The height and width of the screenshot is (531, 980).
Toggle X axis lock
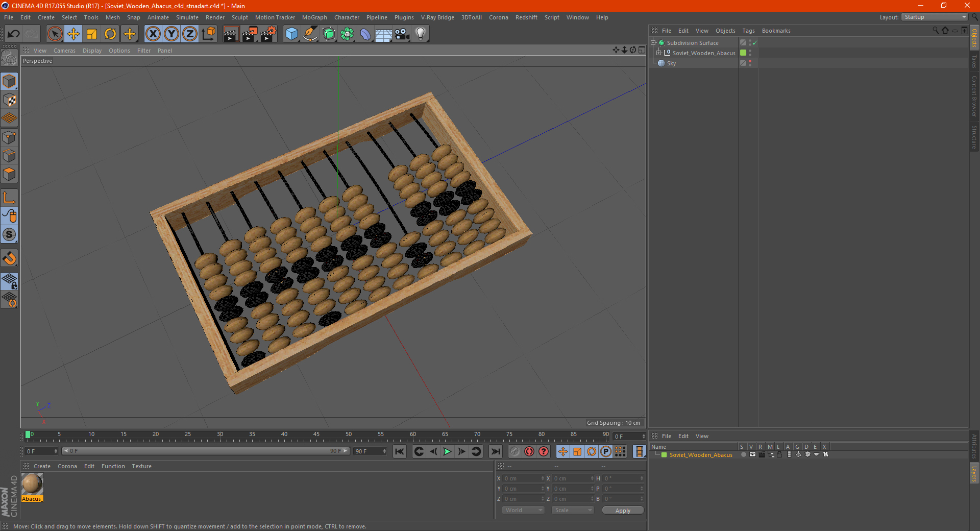pyautogui.click(x=153, y=34)
